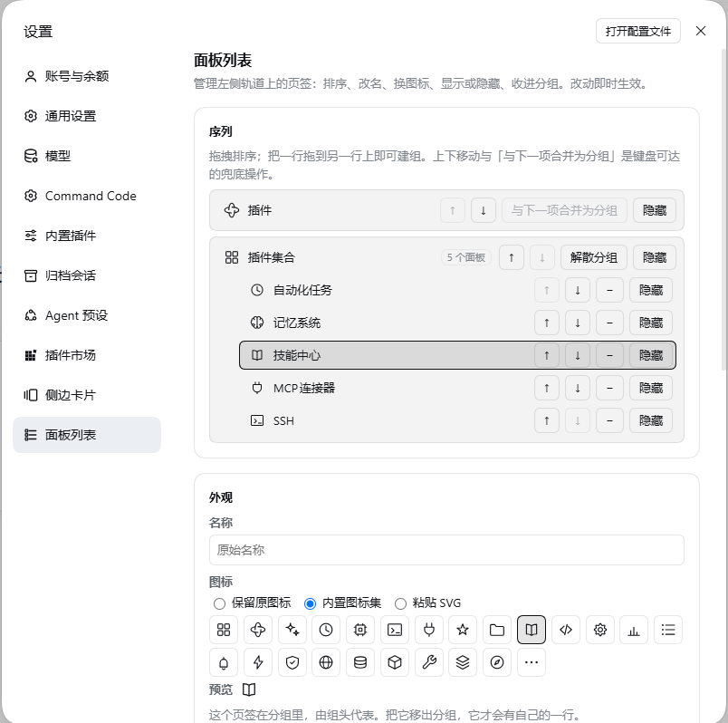The width and height of the screenshot is (728, 723).
Task: Choose the lightning bolt icon
Action: pyautogui.click(x=258, y=662)
